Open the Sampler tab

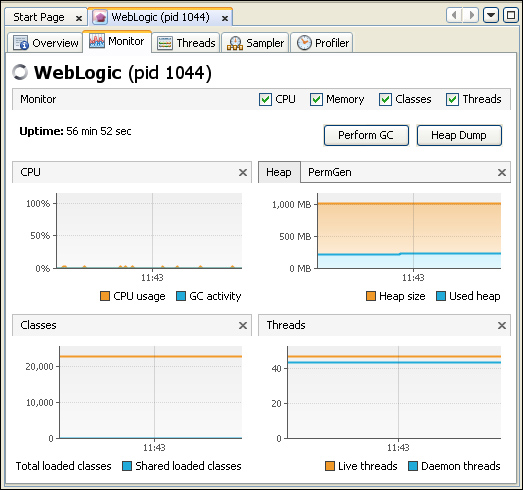click(255, 43)
